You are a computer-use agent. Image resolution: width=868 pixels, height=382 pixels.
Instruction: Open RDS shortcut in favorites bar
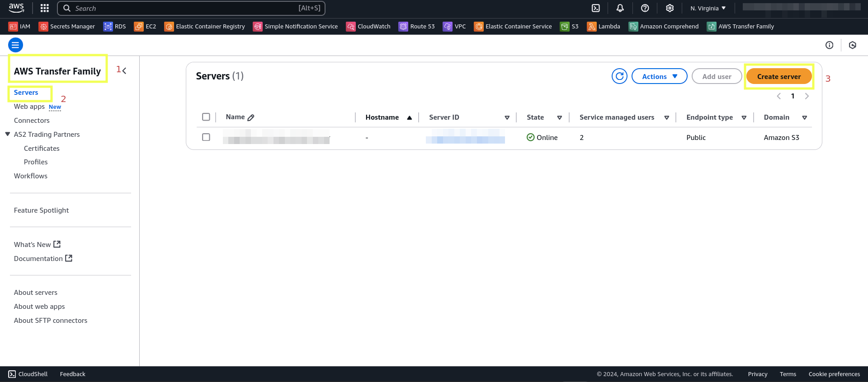pyautogui.click(x=115, y=27)
